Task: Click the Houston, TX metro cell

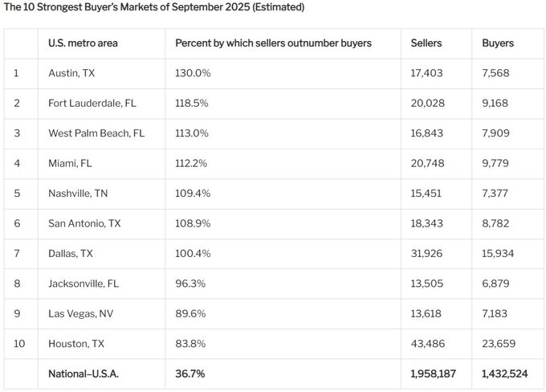Action: click(76, 344)
